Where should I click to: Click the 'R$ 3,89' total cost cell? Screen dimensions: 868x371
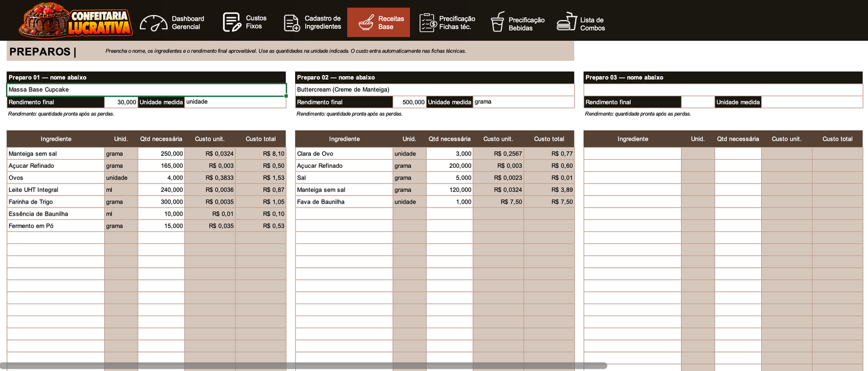(x=549, y=190)
